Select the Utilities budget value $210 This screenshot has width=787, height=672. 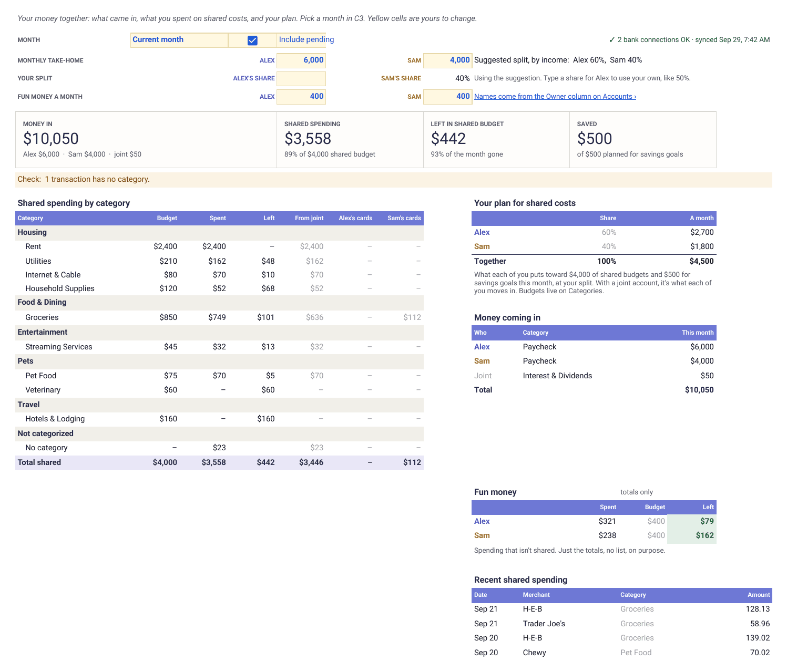168,261
